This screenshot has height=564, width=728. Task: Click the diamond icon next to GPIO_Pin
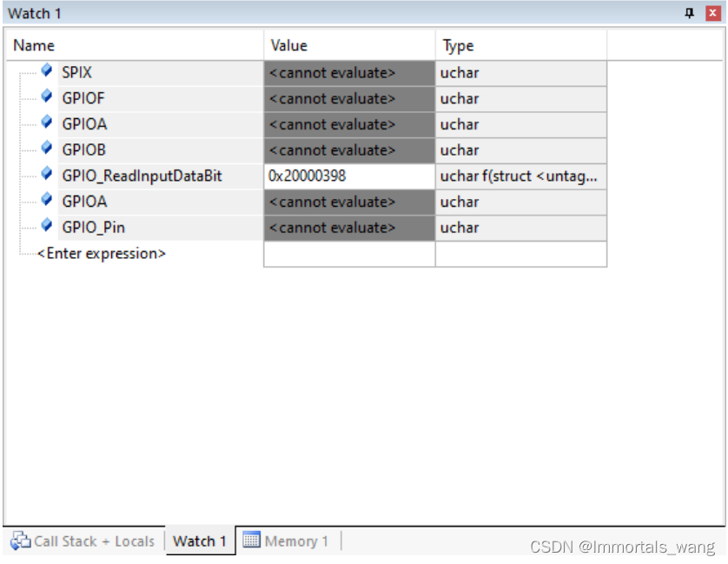tap(45, 228)
